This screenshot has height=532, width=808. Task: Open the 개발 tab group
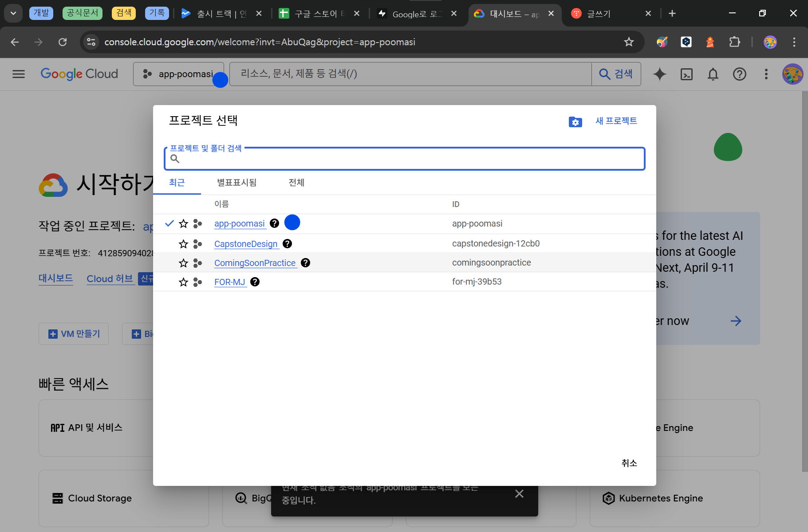tap(41, 13)
